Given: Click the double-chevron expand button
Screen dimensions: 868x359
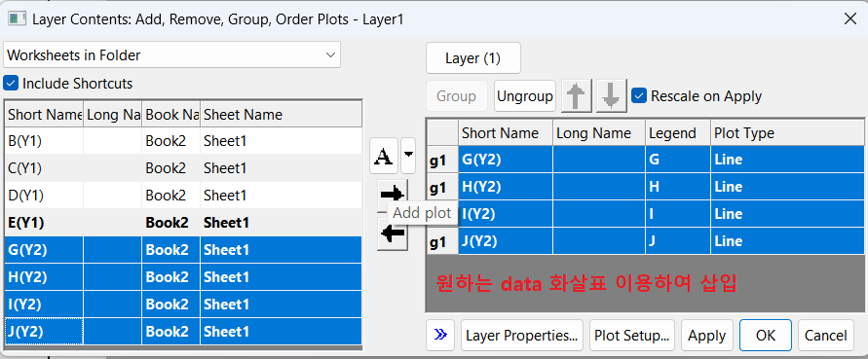Looking at the screenshot, I should pos(440,336).
